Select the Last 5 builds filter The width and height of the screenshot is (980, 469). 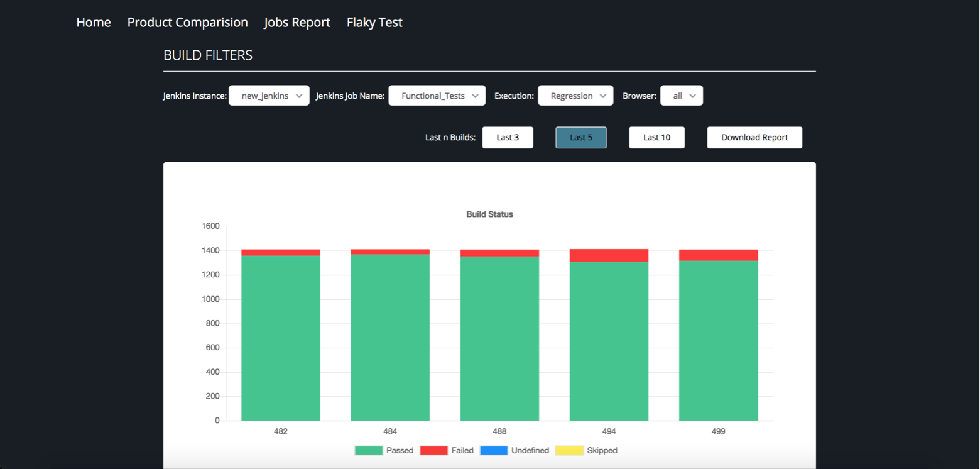point(580,137)
